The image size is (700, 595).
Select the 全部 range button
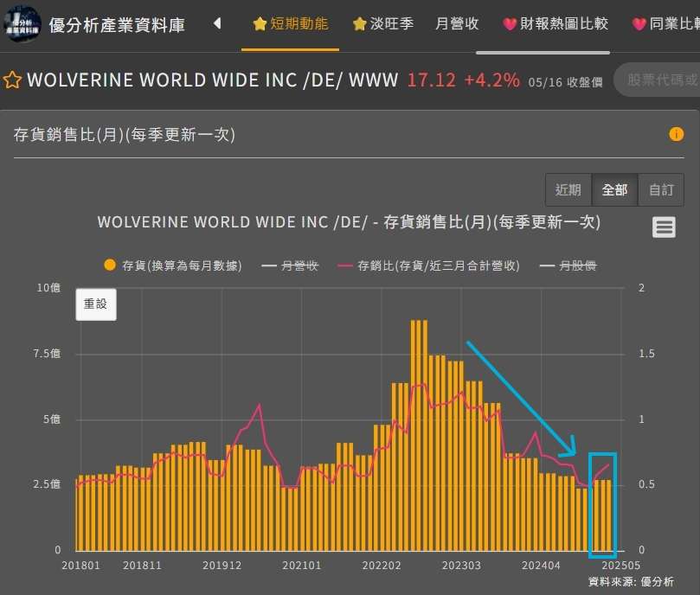[x=614, y=189]
